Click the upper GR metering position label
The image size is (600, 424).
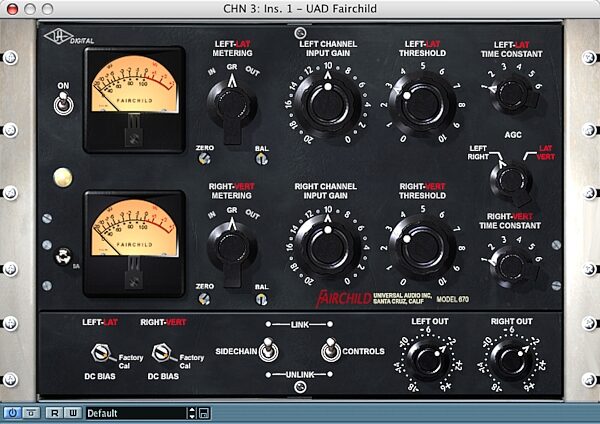click(232, 67)
